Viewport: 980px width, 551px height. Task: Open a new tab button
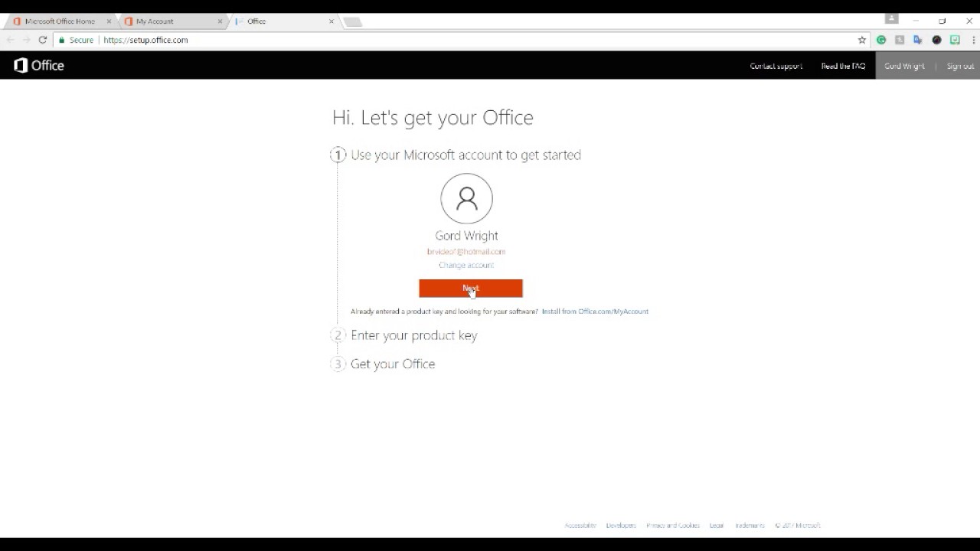(352, 21)
